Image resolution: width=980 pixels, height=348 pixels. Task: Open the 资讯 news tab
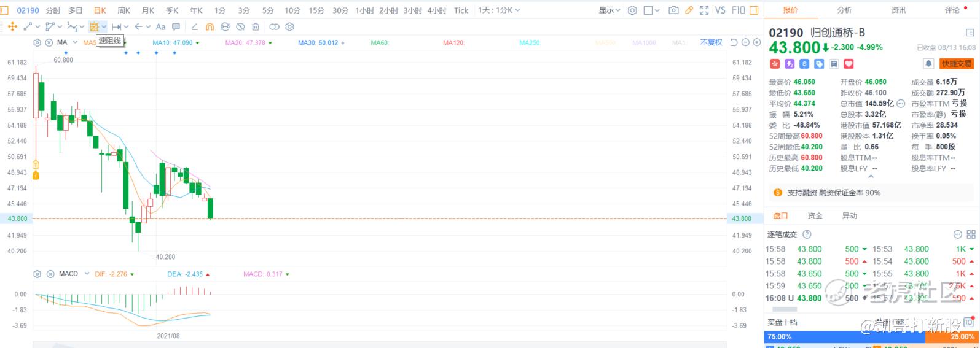(898, 10)
